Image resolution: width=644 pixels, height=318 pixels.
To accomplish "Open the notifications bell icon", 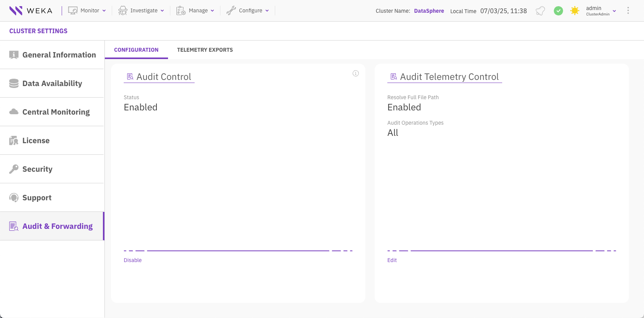I will tap(540, 11).
